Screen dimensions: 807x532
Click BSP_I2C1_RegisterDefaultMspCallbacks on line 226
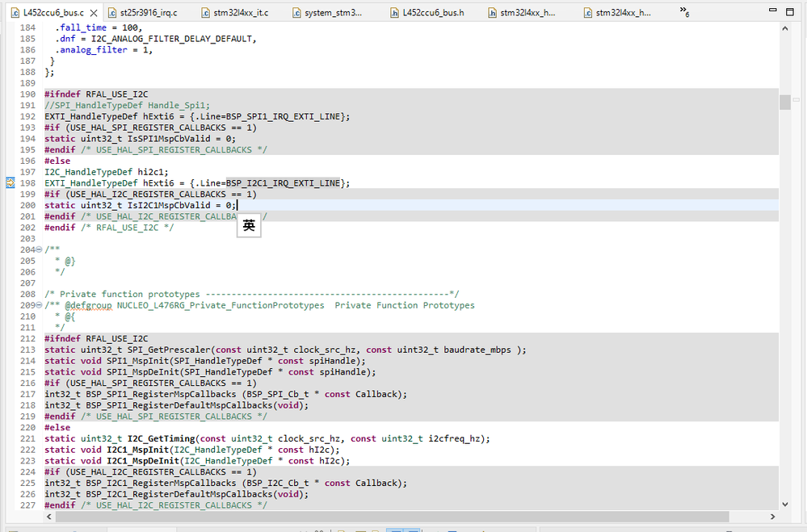179,494
